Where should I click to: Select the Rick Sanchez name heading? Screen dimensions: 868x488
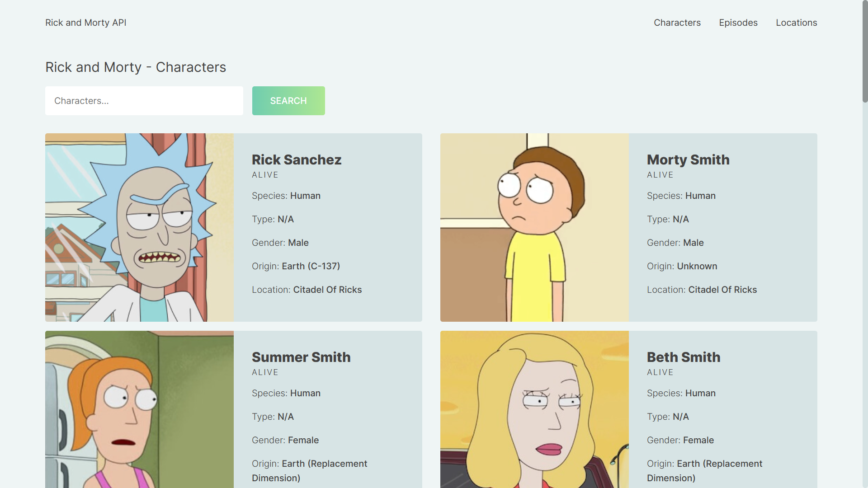296,160
